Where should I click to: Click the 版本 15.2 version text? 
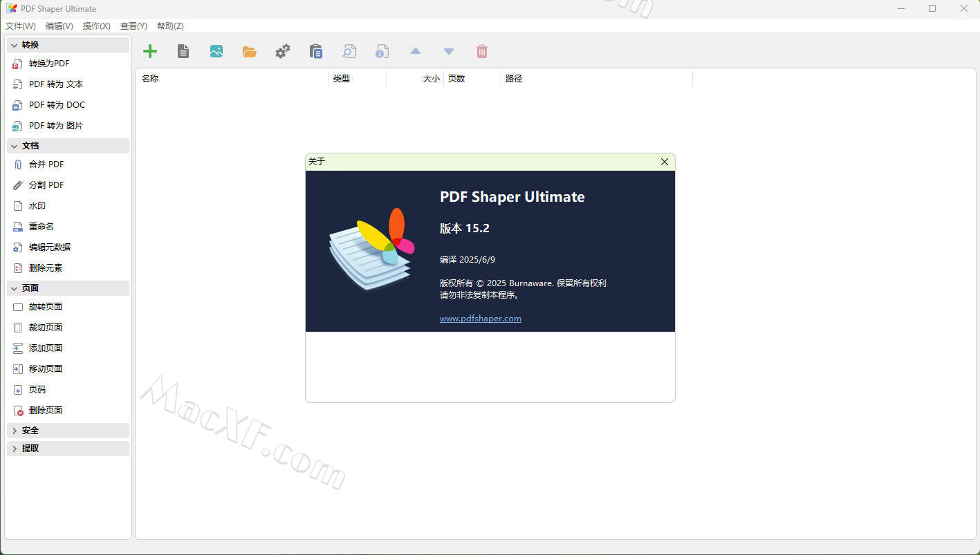coord(465,229)
